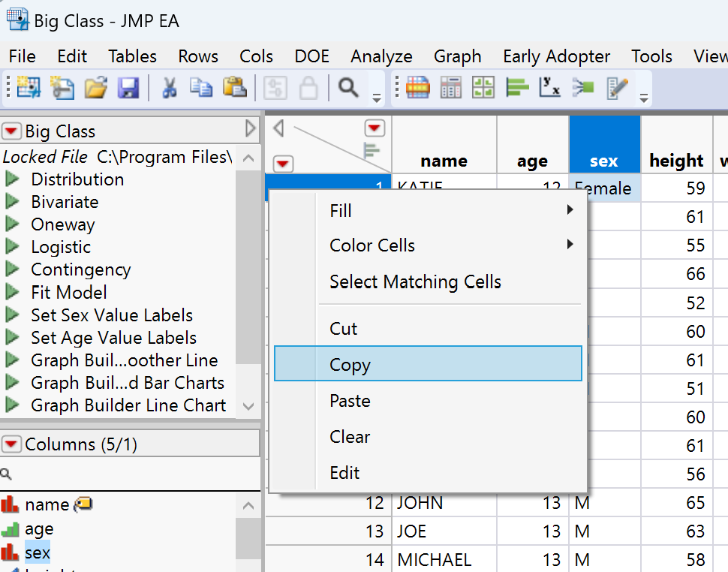Click the Save floppy disk icon
728x572 pixels.
128,89
